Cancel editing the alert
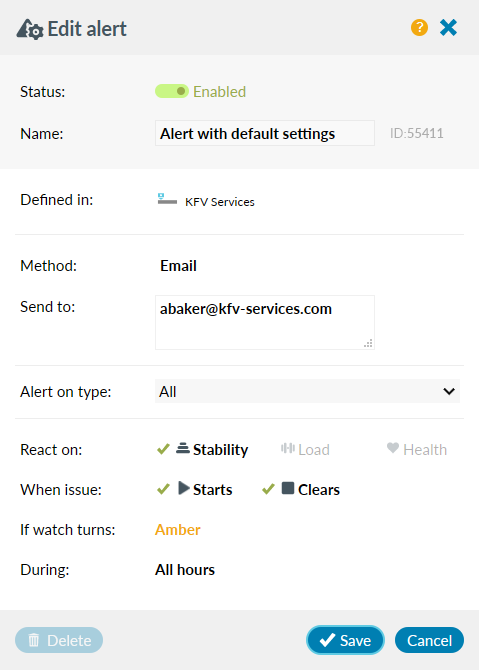479x670 pixels. [x=429, y=640]
